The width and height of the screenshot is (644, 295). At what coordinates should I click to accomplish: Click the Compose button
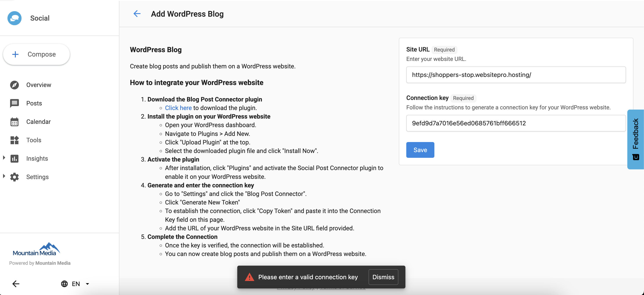click(x=36, y=54)
